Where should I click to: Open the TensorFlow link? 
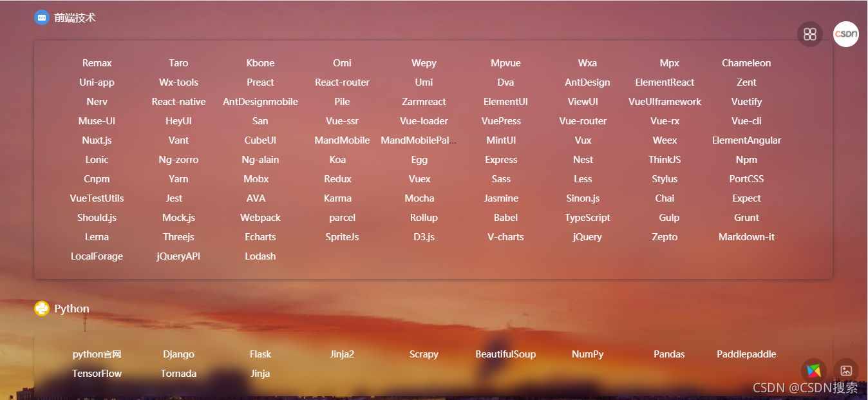point(97,374)
